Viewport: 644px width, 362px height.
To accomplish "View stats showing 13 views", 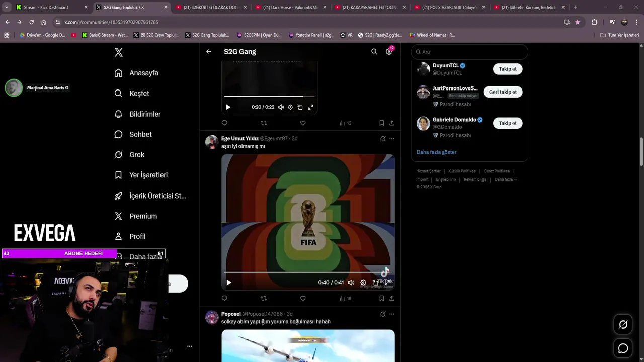I will [x=345, y=123].
